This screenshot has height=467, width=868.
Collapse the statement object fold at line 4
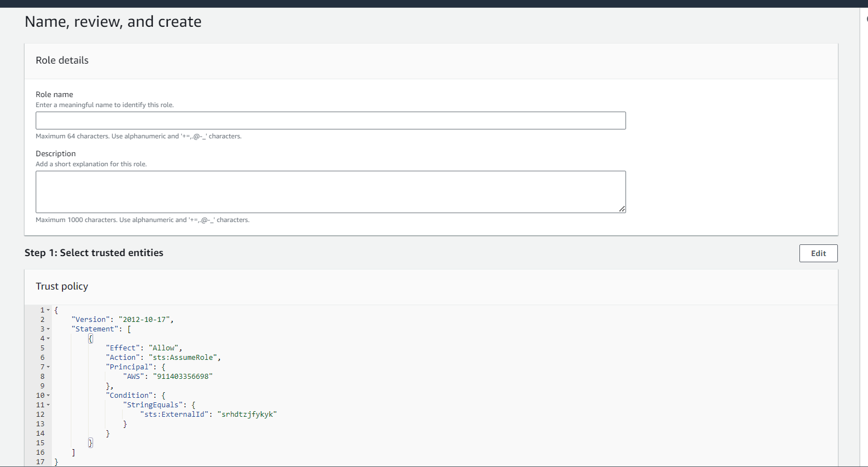49,339
